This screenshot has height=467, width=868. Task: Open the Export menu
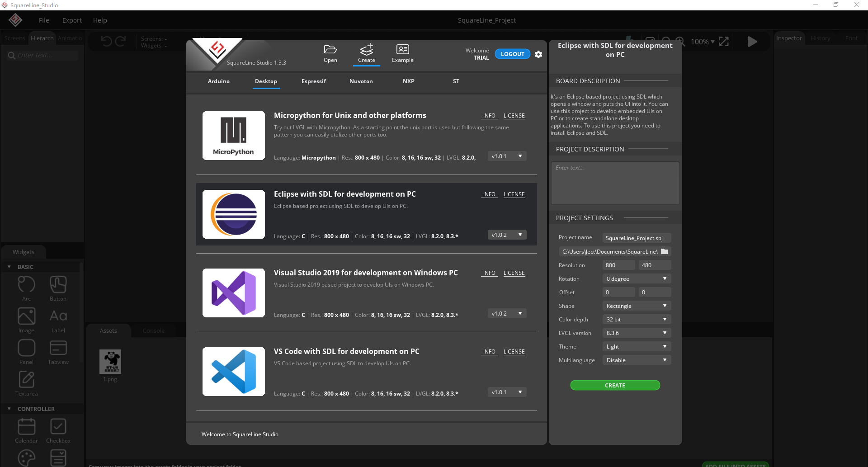[72, 20]
